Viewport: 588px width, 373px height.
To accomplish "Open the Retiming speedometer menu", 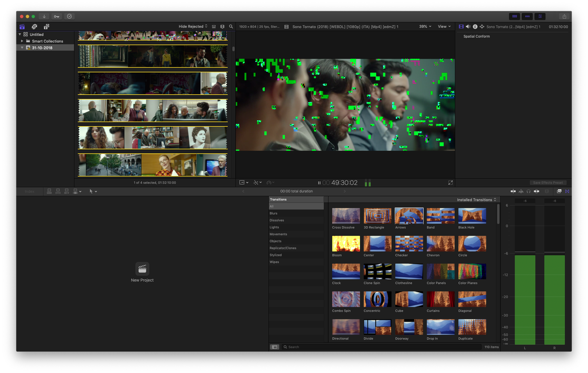I will pyautogui.click(x=270, y=183).
